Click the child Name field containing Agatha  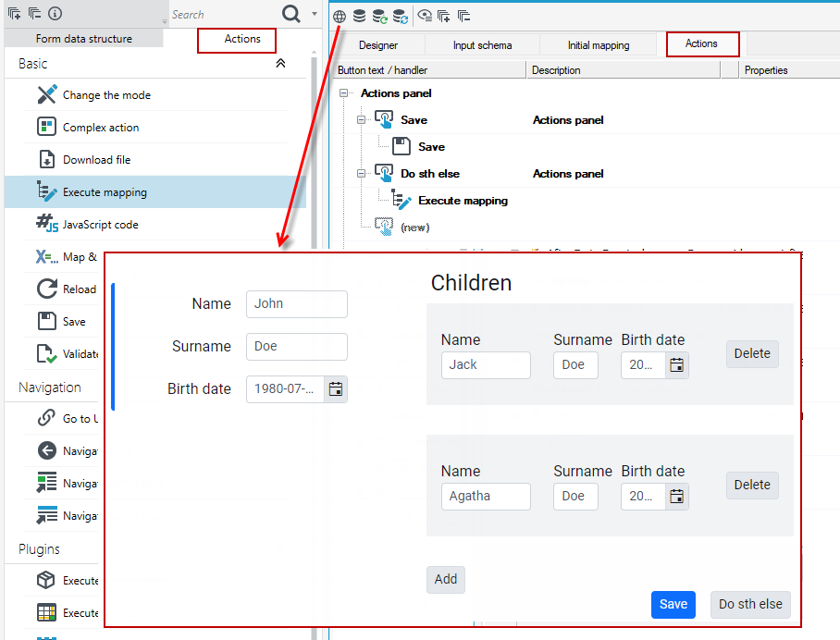click(x=486, y=497)
